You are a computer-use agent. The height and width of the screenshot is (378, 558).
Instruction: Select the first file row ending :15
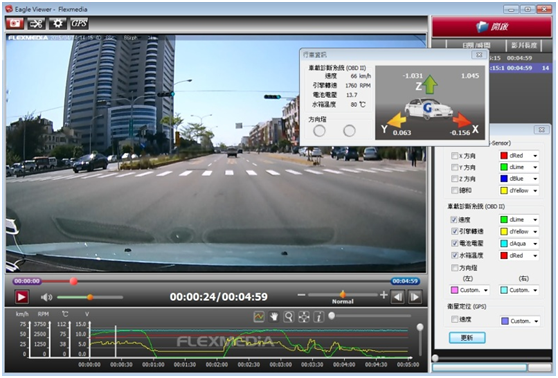pos(520,58)
